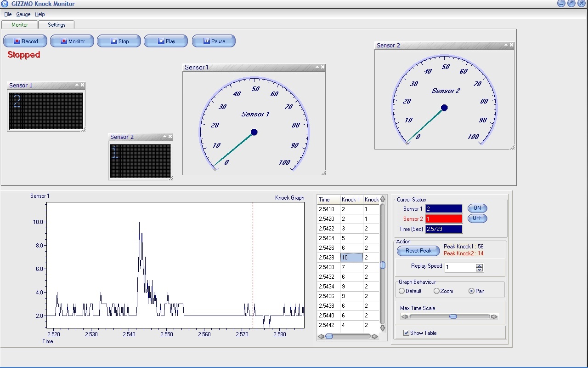Open the File menu
588x368 pixels.
[8, 14]
